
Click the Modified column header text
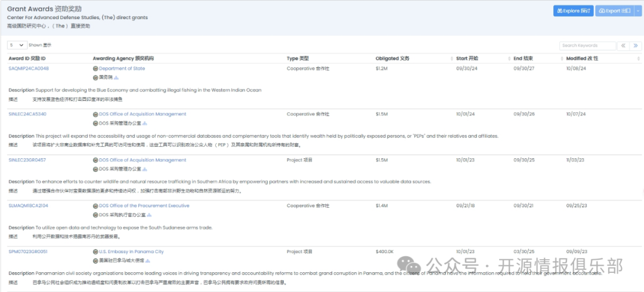coord(583,59)
